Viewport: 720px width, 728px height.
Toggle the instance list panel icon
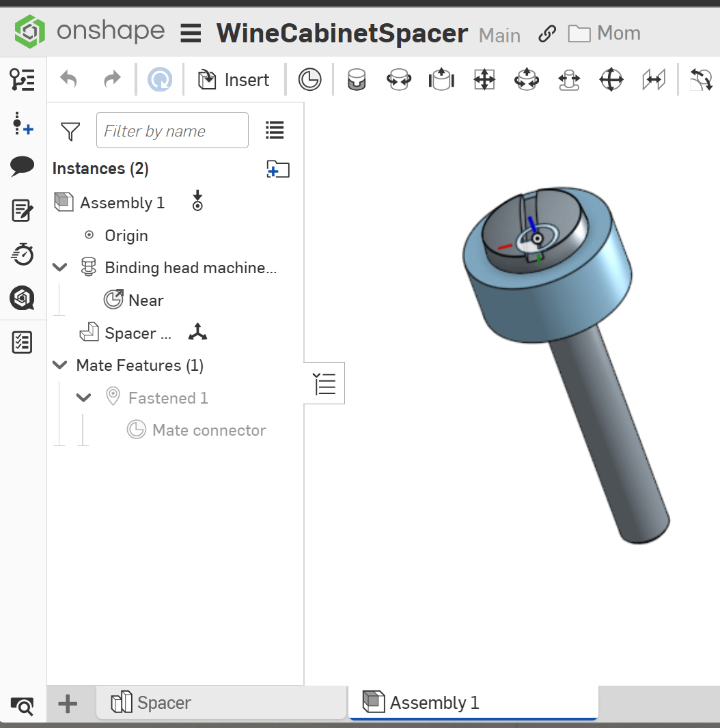click(x=23, y=79)
